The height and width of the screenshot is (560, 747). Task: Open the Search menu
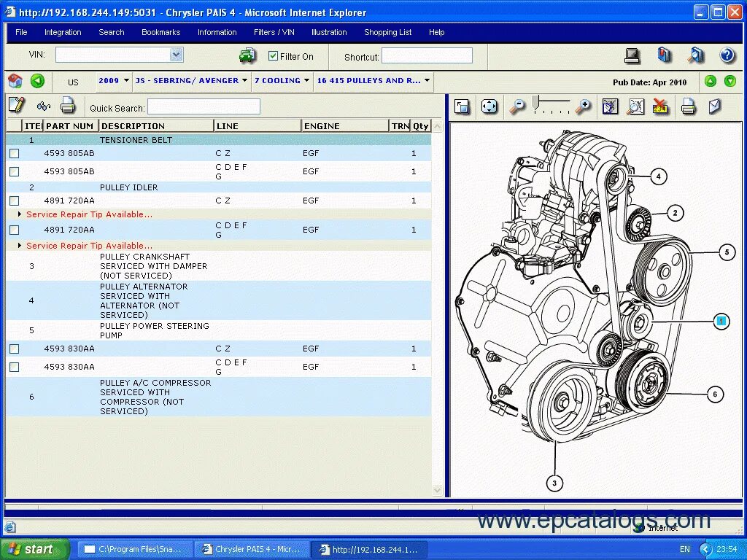coord(112,32)
